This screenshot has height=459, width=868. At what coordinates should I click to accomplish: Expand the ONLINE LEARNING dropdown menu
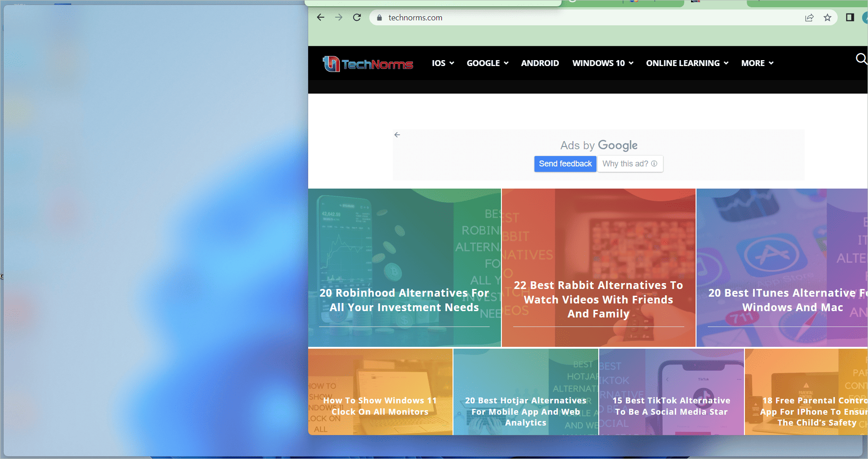687,63
